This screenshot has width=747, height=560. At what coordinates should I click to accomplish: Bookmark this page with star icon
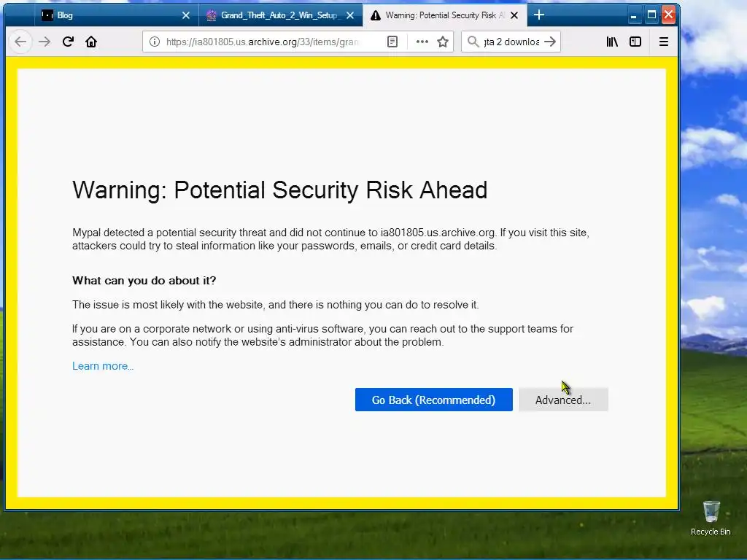click(x=443, y=42)
